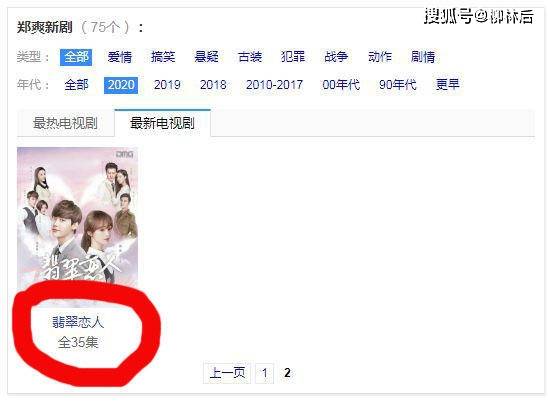548x401 pixels.
Task: Choose the 古装 genre filter
Action: click(250, 57)
